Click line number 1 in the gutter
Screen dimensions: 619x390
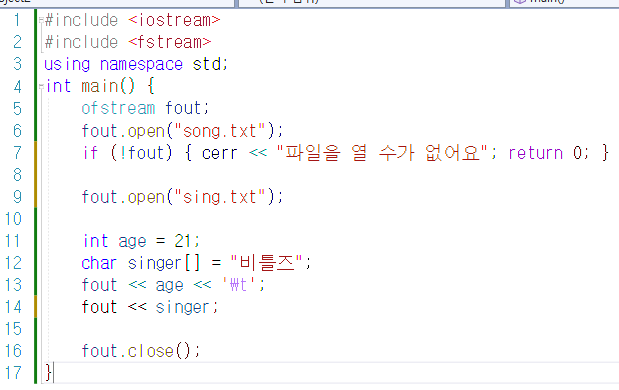click(x=17, y=20)
